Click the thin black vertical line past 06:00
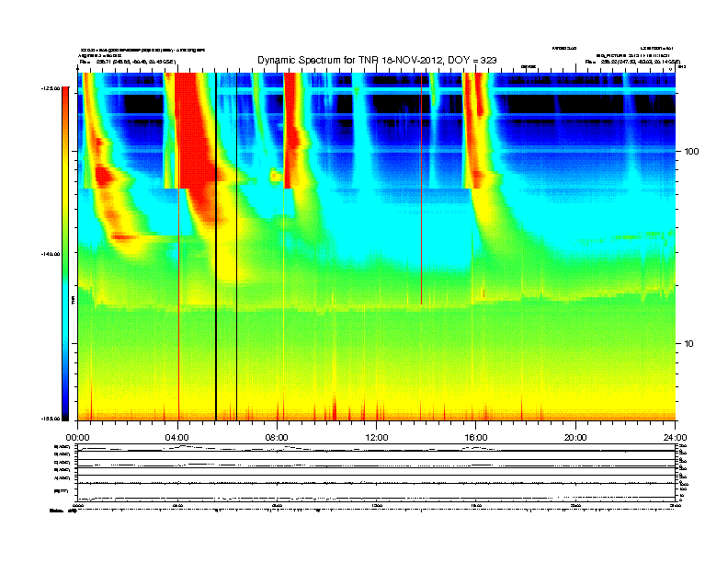728x563 pixels. pos(237,247)
